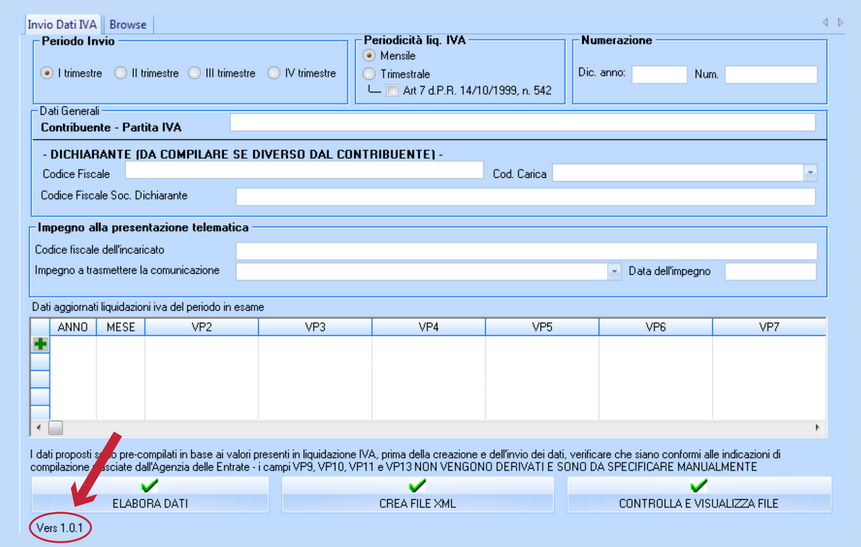Click the VP7 column header
This screenshot has height=547, width=861.
769,327
